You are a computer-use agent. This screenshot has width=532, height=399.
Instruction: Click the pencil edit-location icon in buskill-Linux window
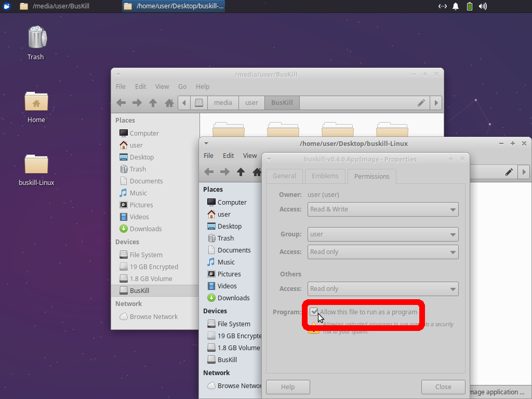coord(509,172)
